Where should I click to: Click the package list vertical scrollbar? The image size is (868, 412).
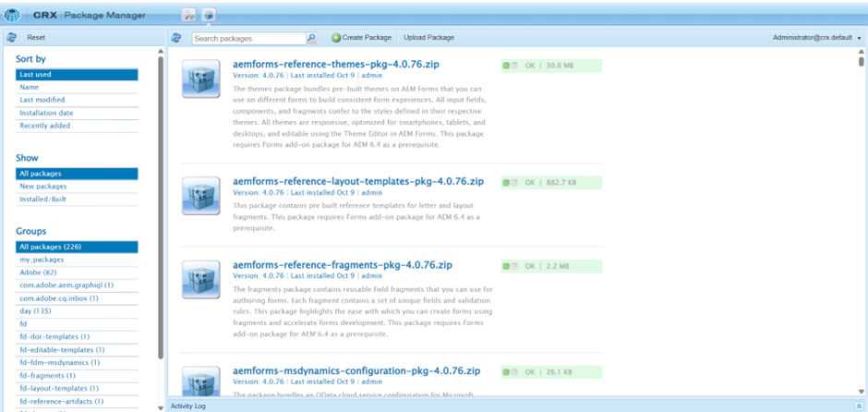pyautogui.click(x=861, y=185)
